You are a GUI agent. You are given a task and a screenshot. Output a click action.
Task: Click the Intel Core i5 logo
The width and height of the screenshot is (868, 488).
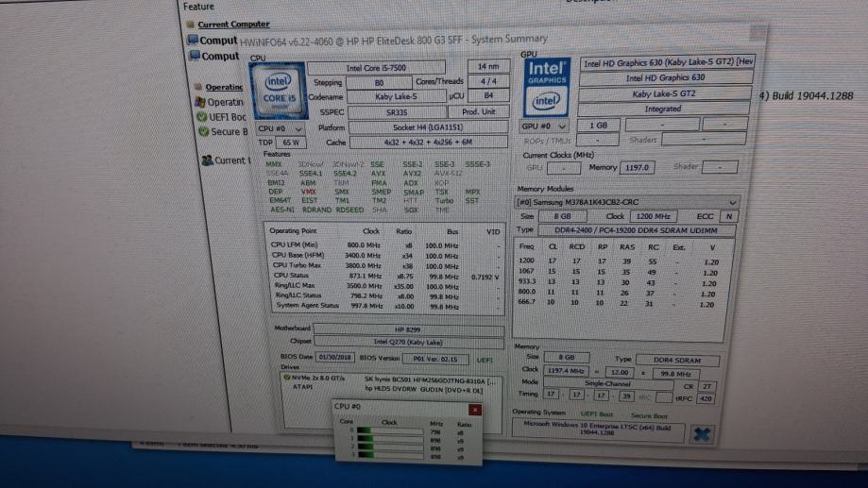[279, 91]
